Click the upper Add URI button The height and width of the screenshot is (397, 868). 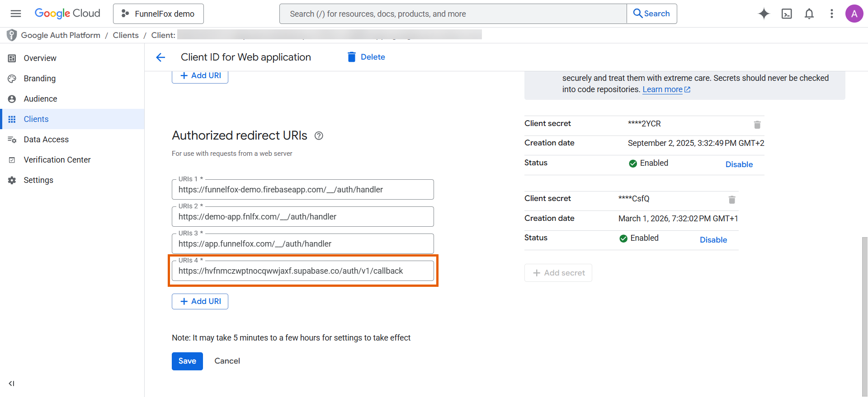pyautogui.click(x=200, y=76)
